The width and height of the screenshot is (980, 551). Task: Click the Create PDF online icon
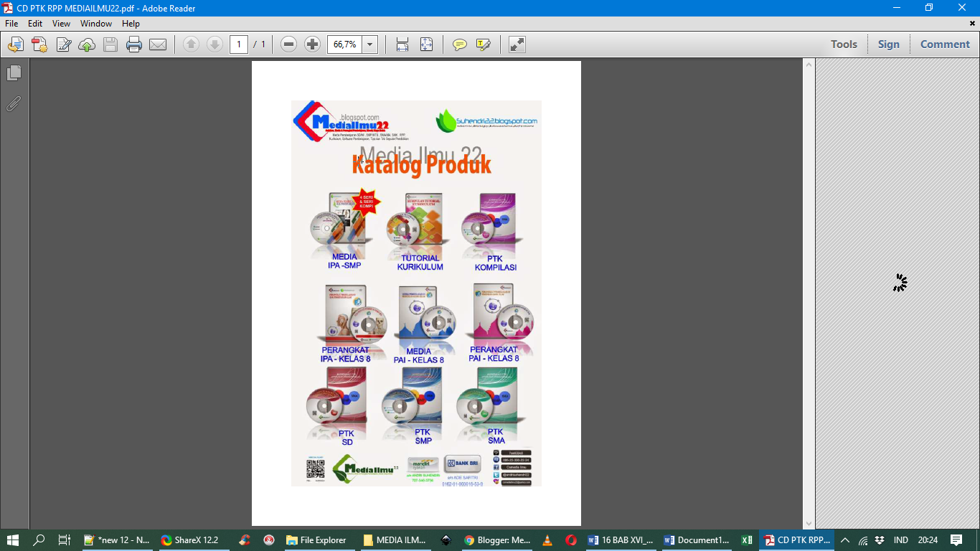(x=39, y=44)
